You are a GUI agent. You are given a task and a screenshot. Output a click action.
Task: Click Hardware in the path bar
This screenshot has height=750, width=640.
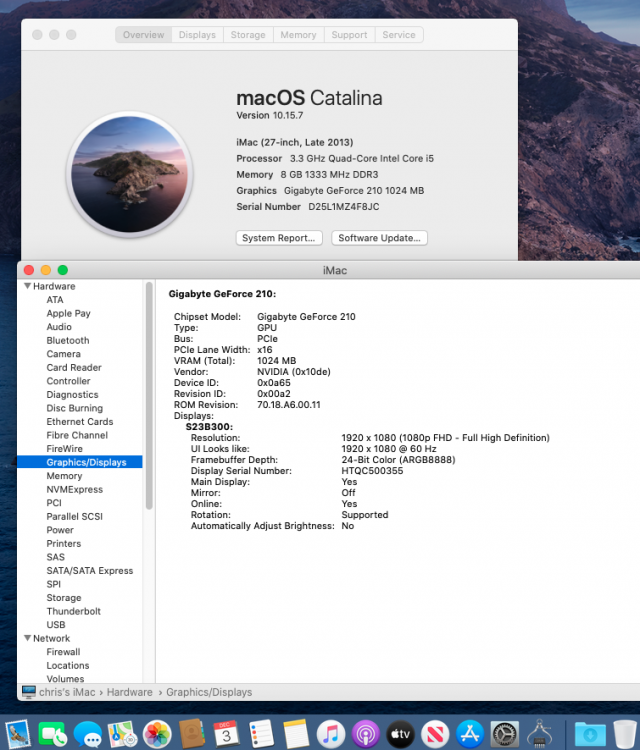(130, 692)
